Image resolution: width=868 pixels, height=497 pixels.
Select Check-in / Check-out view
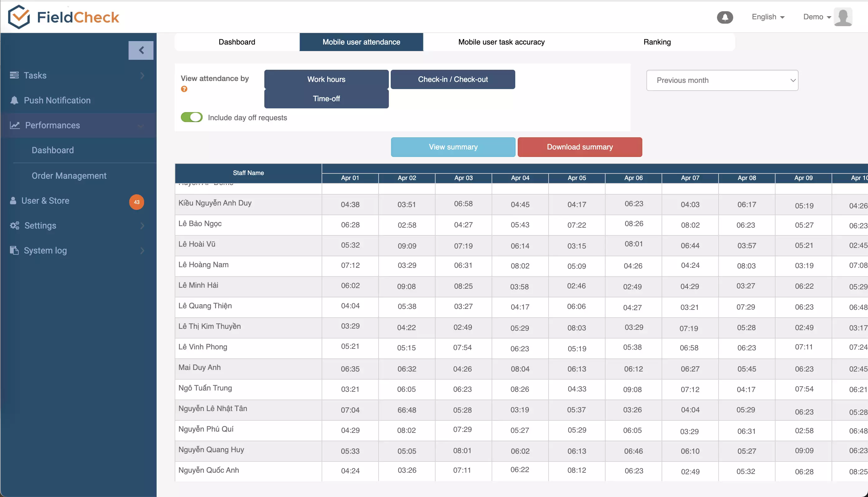pos(452,79)
